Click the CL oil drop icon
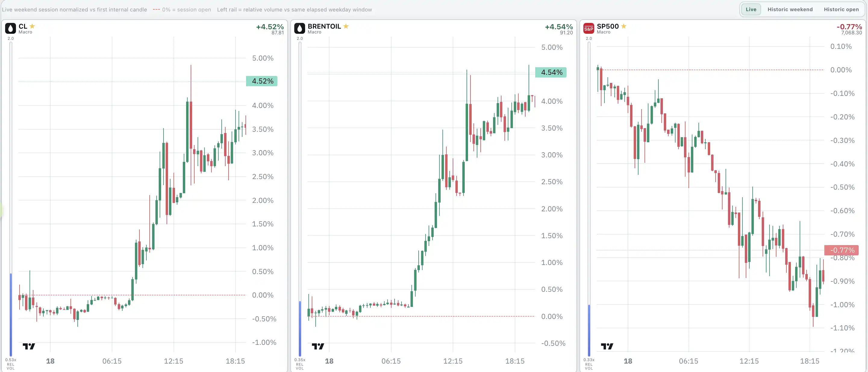Viewport: 868px width, 372px height. (11, 28)
